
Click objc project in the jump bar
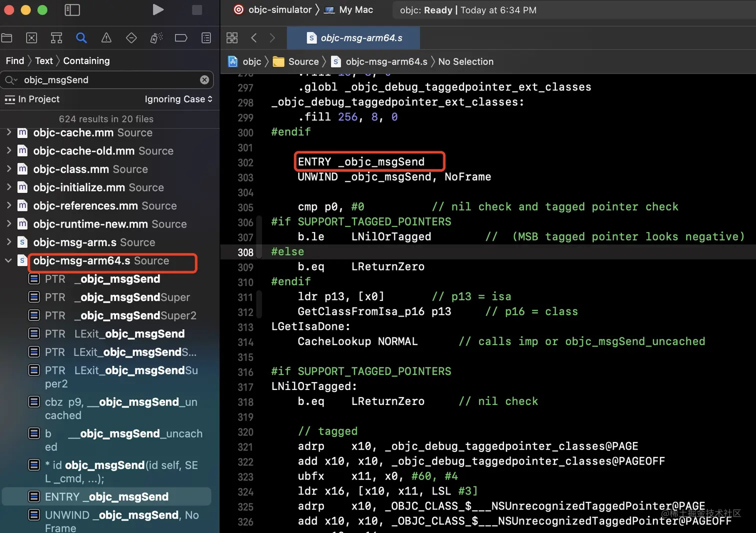coord(245,61)
